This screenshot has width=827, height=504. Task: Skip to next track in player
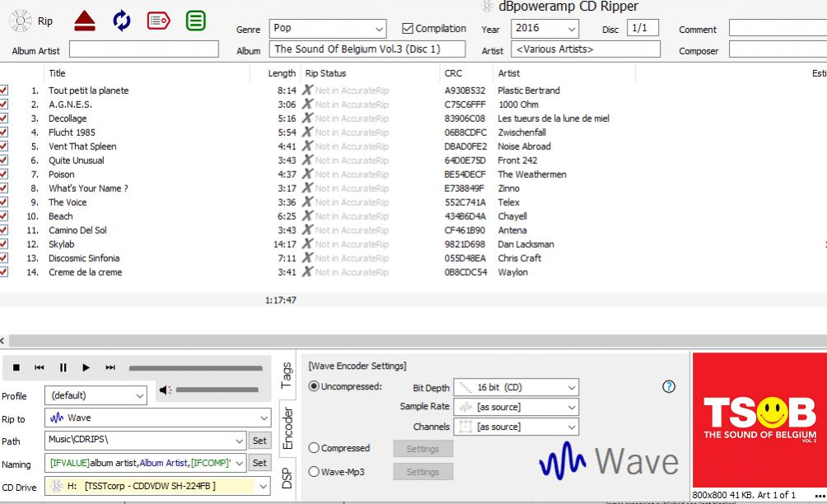[x=110, y=367]
